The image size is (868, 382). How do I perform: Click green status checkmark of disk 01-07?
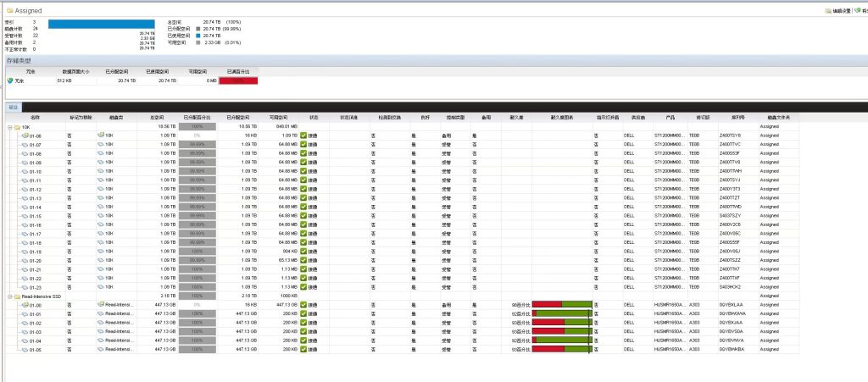[303, 144]
